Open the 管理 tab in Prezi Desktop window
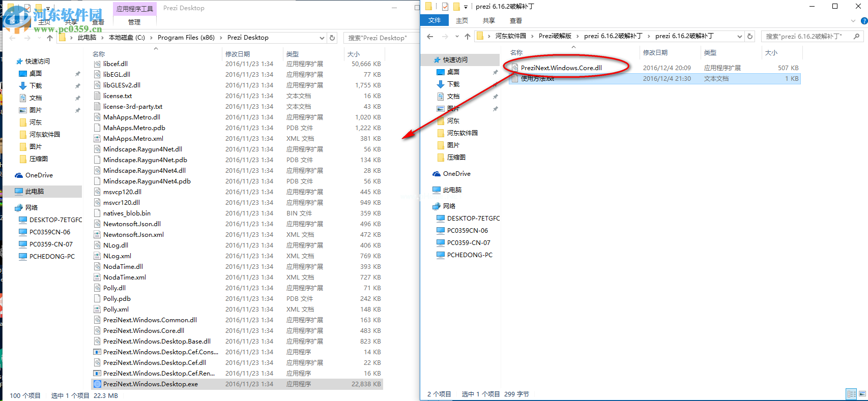868x401 pixels. tap(134, 22)
